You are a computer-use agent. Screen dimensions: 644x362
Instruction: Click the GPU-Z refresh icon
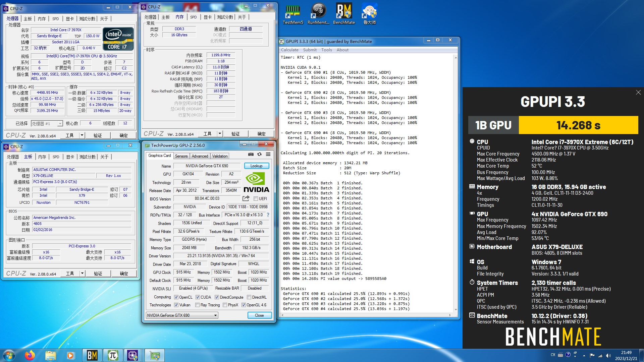[259, 155]
